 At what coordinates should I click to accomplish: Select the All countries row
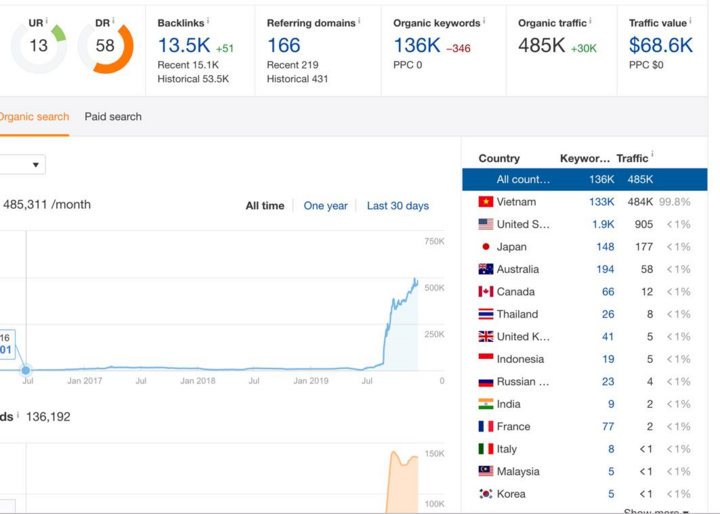(x=585, y=179)
